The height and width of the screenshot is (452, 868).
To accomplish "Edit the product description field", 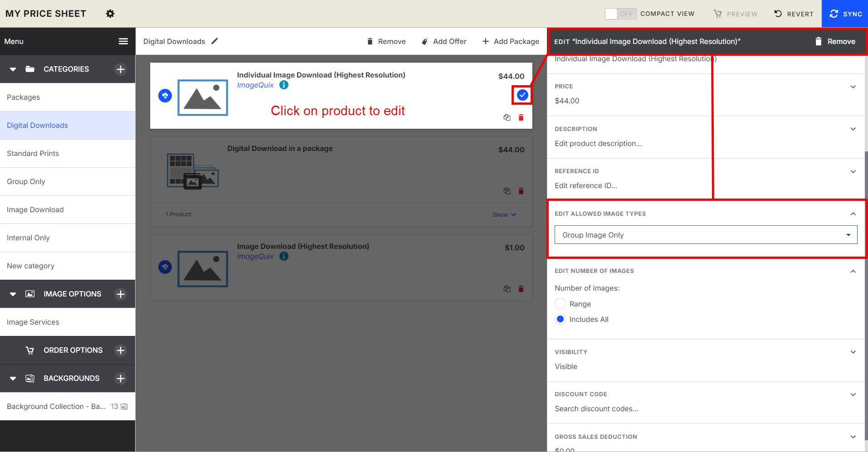I will [x=598, y=144].
